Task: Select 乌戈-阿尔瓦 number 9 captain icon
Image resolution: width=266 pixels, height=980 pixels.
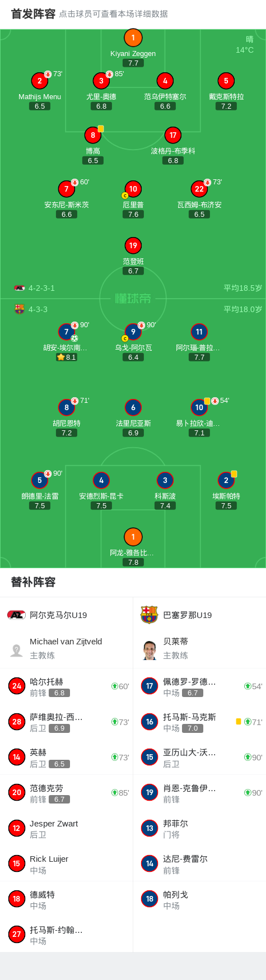Action: [133, 332]
